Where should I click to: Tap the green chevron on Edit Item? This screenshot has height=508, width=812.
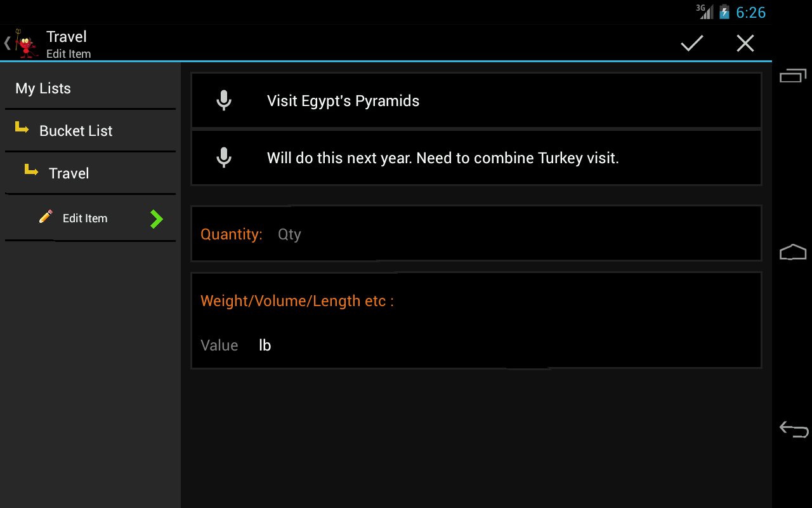click(156, 219)
